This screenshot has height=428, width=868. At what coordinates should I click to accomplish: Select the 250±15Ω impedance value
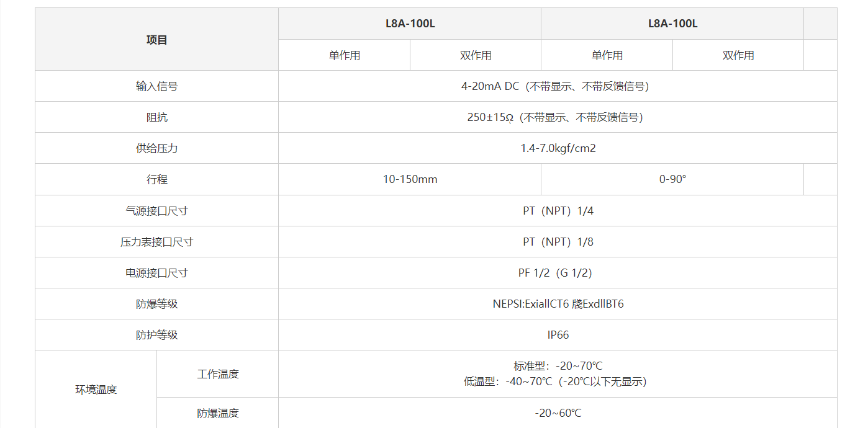pos(558,117)
